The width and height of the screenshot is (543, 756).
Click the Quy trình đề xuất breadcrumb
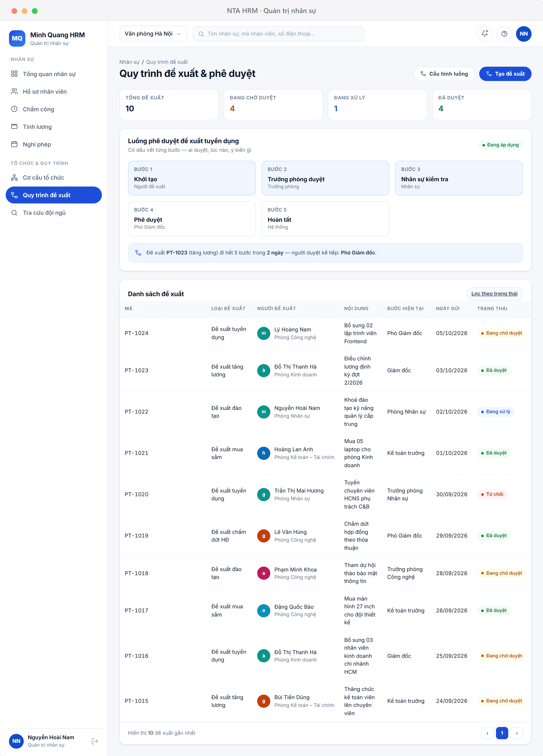(167, 62)
